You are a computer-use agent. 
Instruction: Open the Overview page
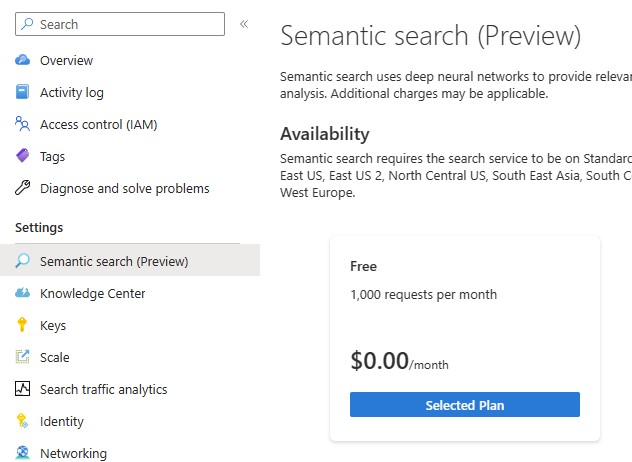pyautogui.click(x=66, y=61)
